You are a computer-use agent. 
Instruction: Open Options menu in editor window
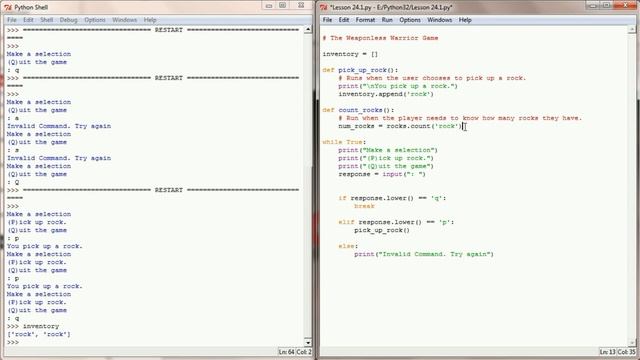tap(410, 20)
